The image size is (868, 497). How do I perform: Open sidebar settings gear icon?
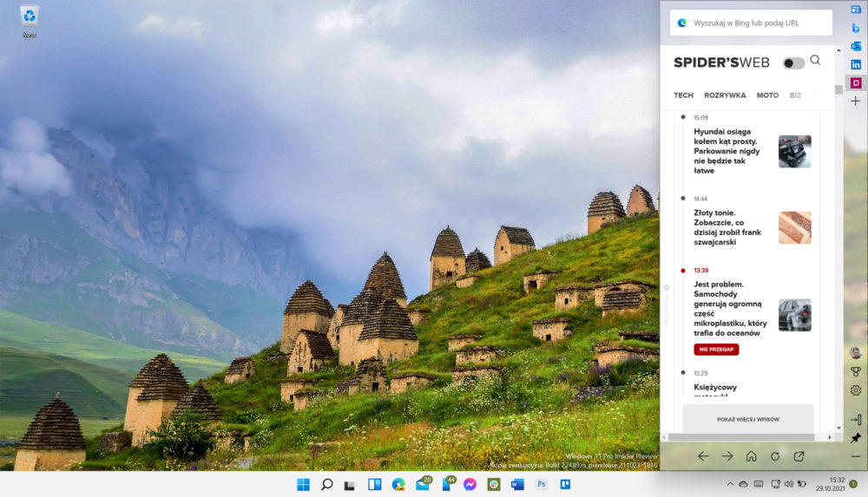coord(856,390)
